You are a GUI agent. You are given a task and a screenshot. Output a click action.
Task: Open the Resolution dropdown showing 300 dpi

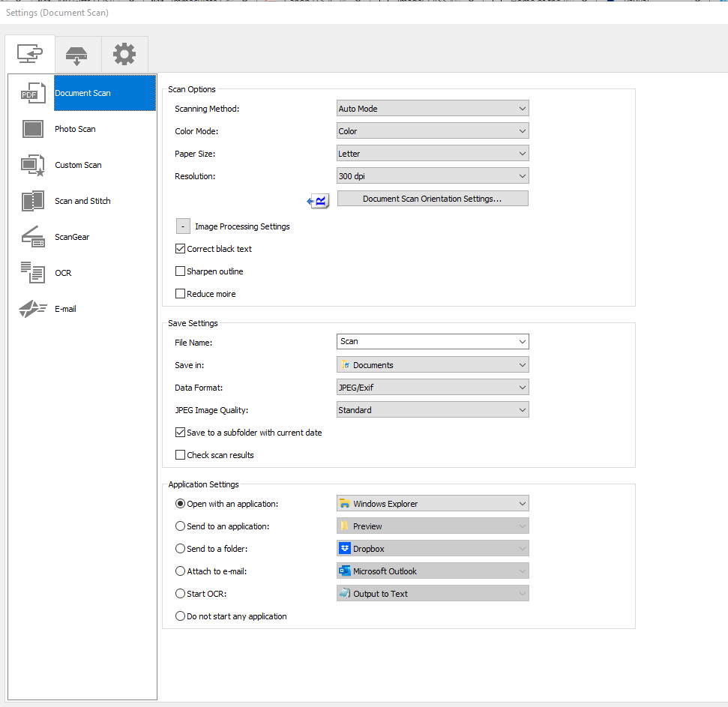click(433, 176)
